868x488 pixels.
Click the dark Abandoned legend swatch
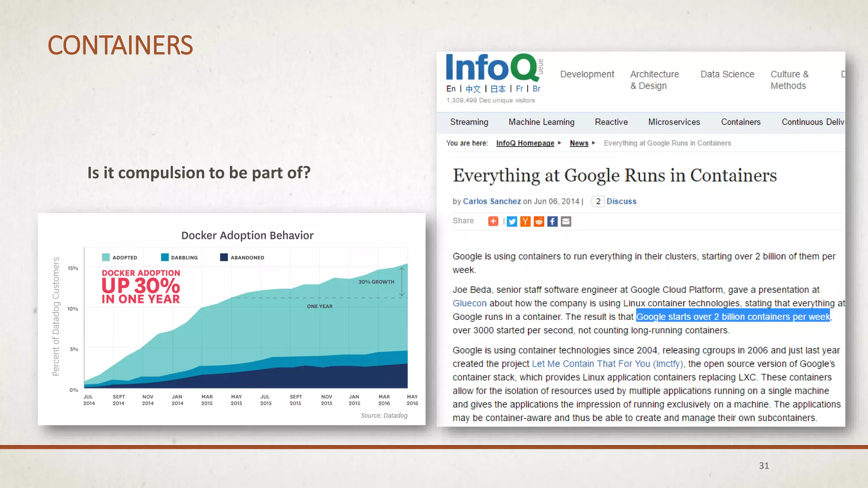point(224,257)
